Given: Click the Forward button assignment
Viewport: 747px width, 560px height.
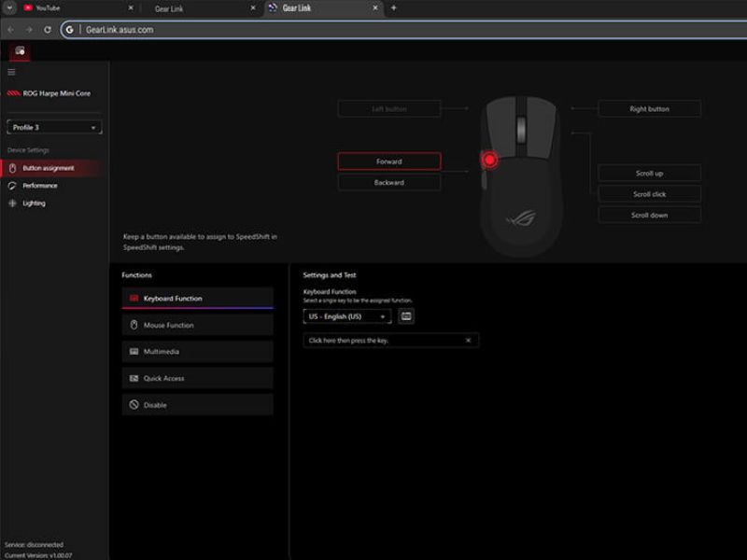Looking at the screenshot, I should click(x=388, y=161).
